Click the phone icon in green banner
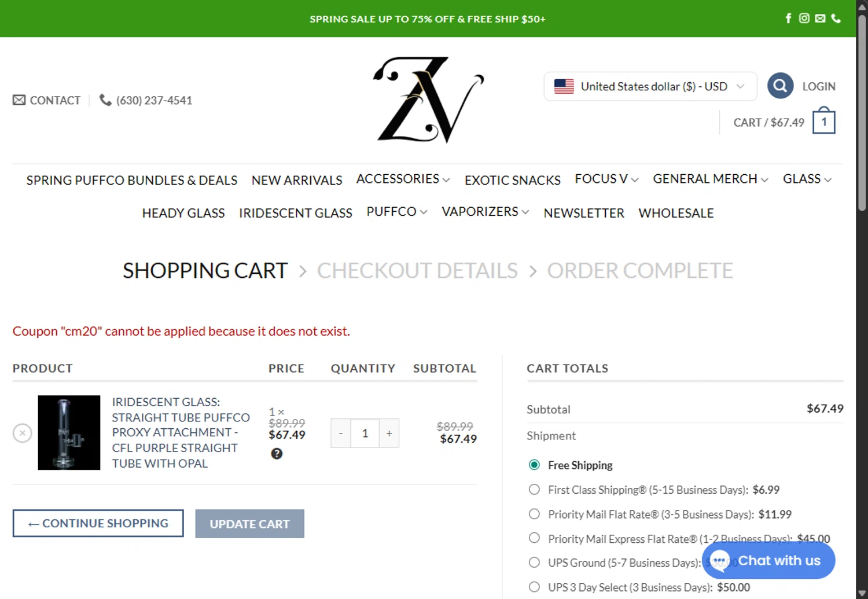 (x=836, y=19)
